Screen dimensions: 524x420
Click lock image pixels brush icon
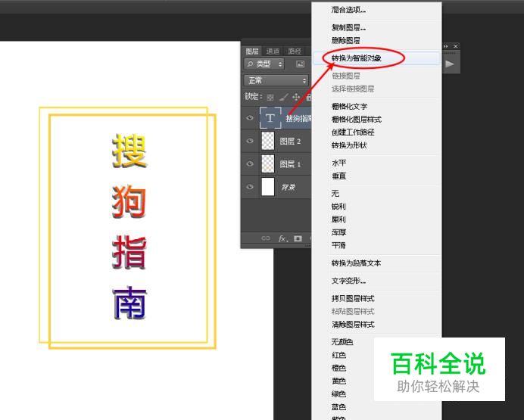click(x=283, y=97)
